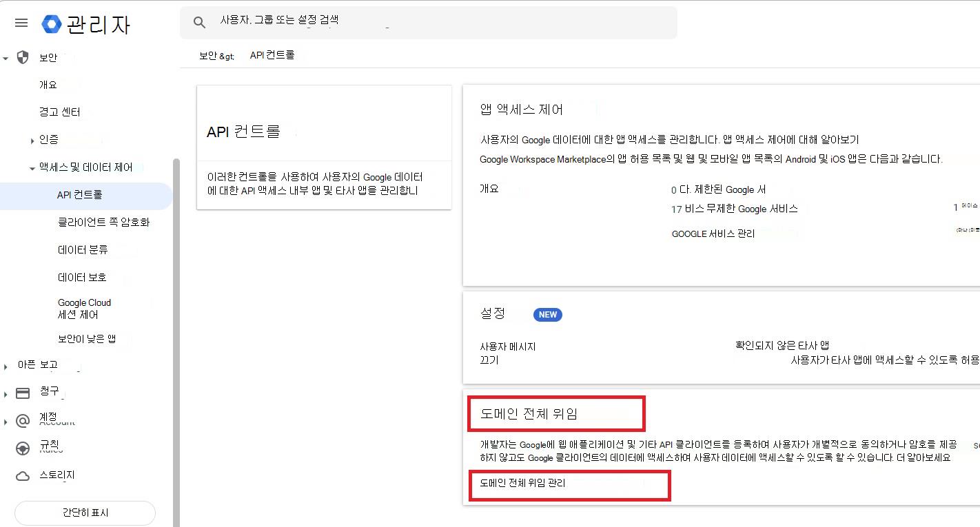The width and height of the screenshot is (980, 527).
Task: Click the 간단히 표시 button
Action: [x=85, y=513]
